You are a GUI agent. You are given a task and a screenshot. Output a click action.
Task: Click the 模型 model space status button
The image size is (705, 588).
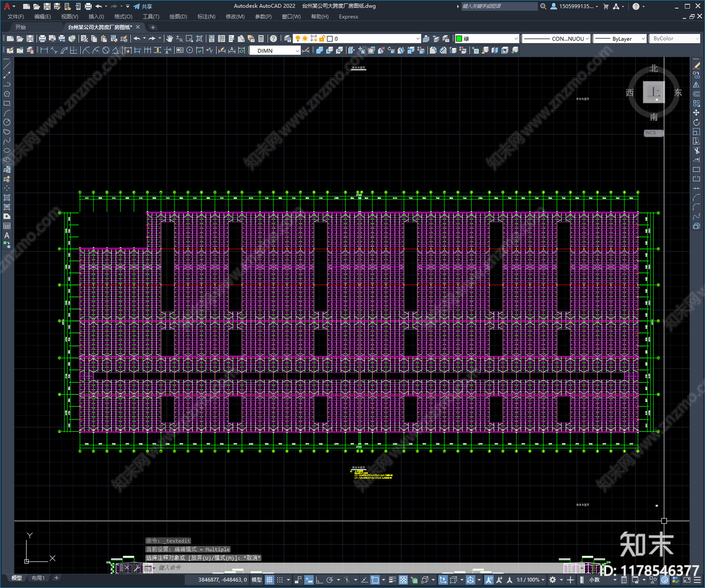[256, 580]
